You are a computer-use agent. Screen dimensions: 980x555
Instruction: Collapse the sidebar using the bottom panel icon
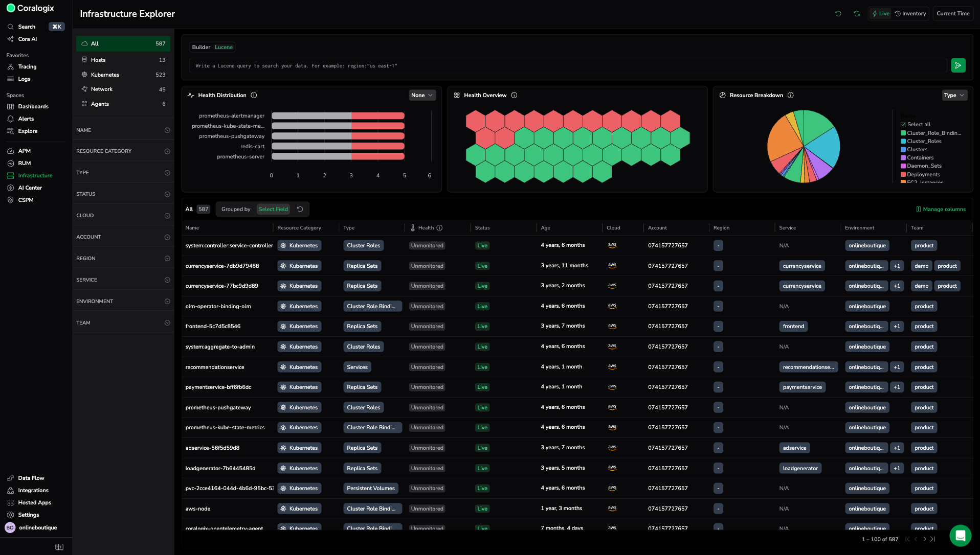coord(59,547)
